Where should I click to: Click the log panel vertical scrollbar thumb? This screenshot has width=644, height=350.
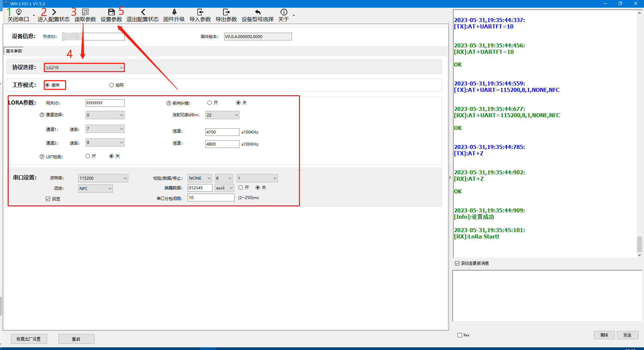click(x=639, y=244)
